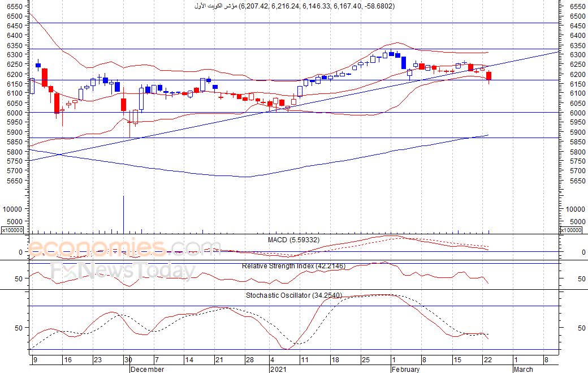Viewport: 588px width, 373px height.
Task: Click the Relative Strength Index (42.2146) label
Action: coord(293,266)
